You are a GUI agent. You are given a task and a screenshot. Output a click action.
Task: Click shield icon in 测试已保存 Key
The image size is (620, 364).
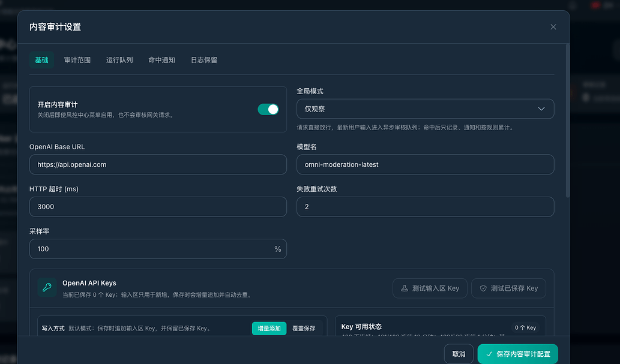pos(483,288)
